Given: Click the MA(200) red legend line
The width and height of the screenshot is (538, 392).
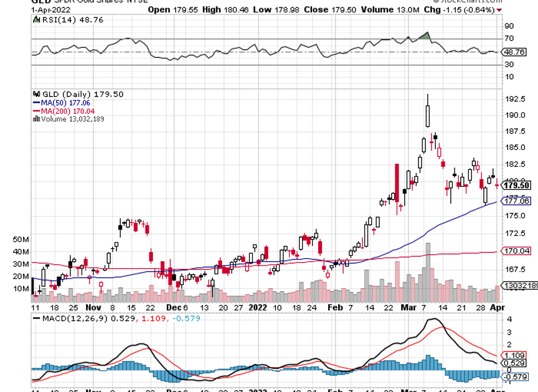Looking at the screenshot, I should click(x=36, y=111).
